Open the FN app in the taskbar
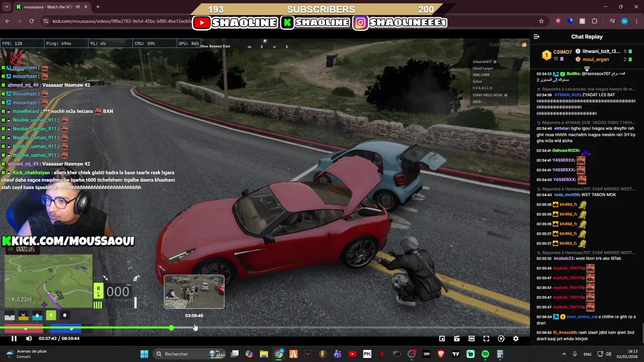644x362 pixels. click(367, 354)
